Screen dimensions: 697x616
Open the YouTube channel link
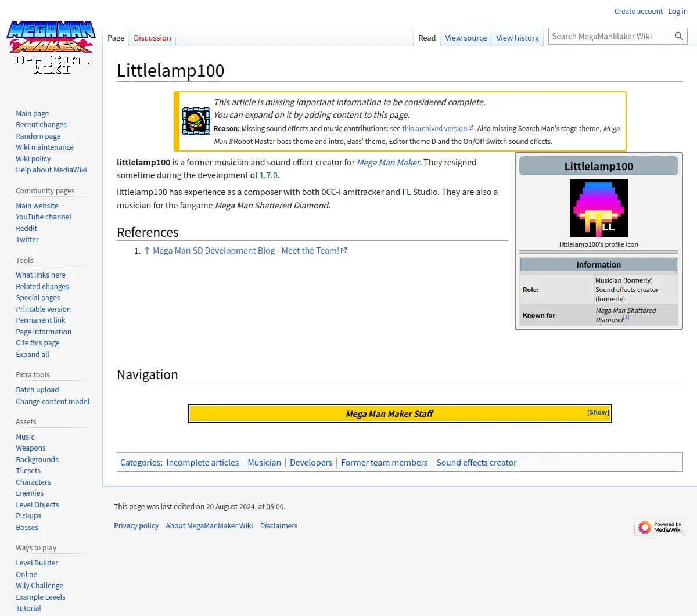[44, 217]
